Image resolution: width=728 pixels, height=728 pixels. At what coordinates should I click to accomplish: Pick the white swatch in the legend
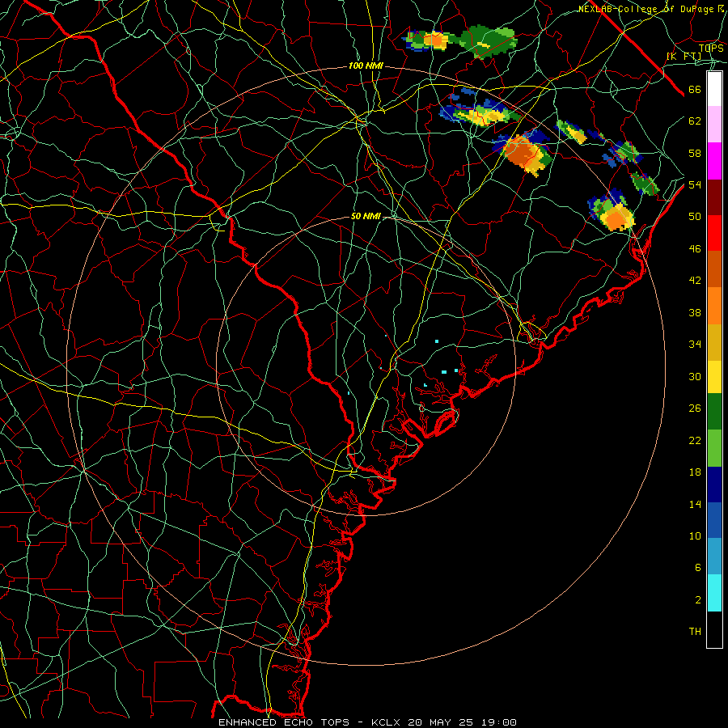point(714,89)
